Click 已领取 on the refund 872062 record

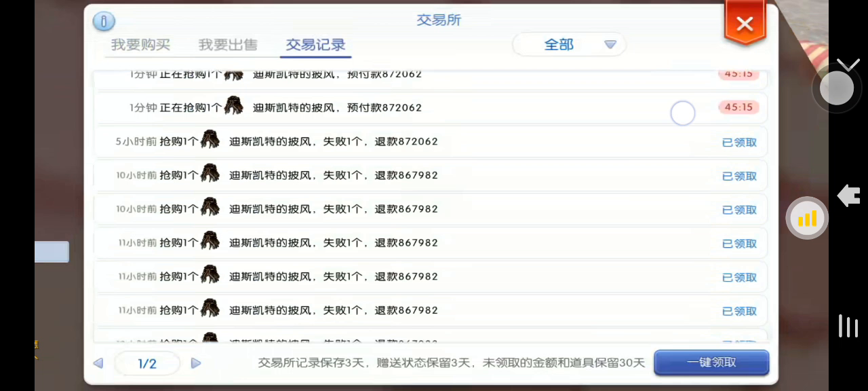739,143
